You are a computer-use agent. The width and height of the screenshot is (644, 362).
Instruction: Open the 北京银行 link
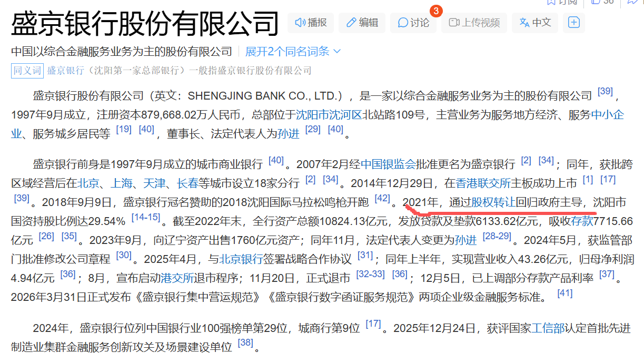coord(241,259)
